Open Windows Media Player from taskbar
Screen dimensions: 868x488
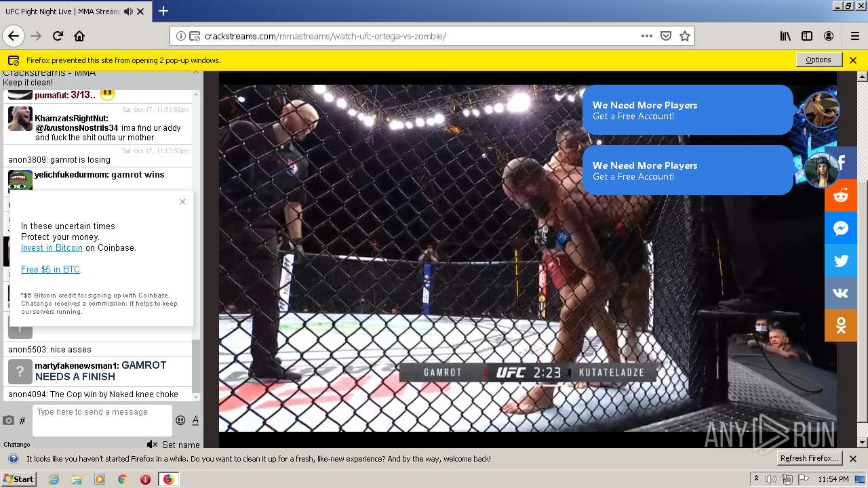pos(100,479)
